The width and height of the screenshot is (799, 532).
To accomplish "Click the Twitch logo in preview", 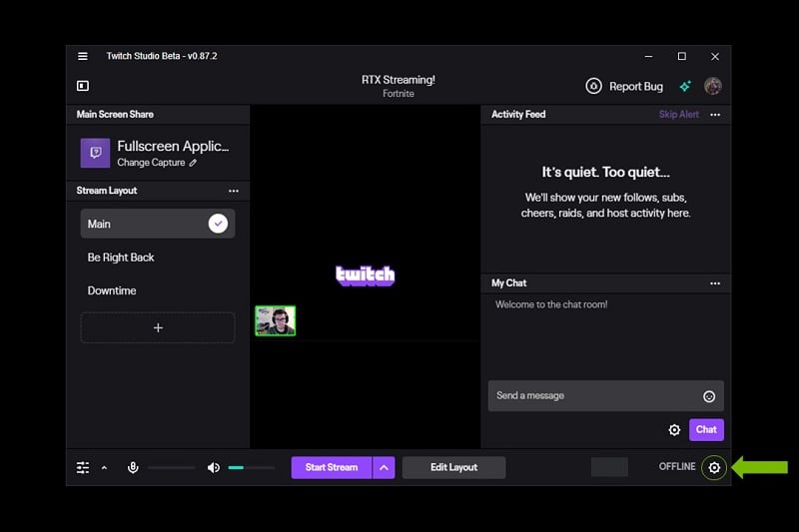I will click(365, 275).
